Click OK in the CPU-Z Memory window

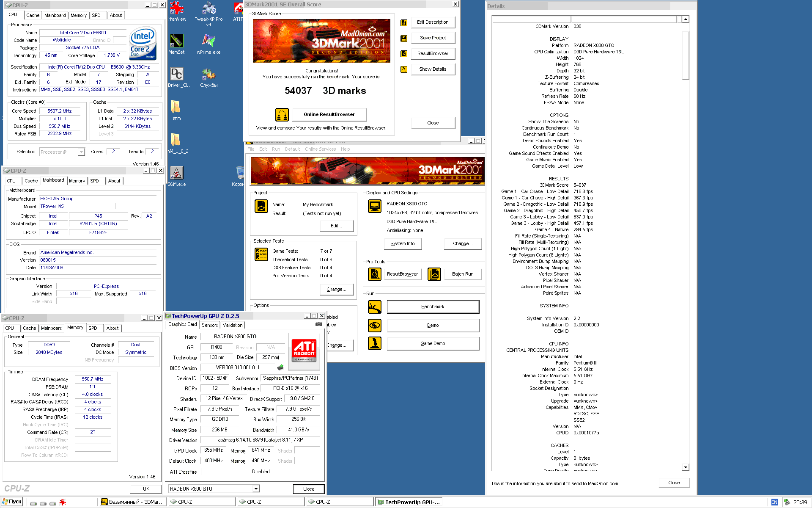click(146, 489)
